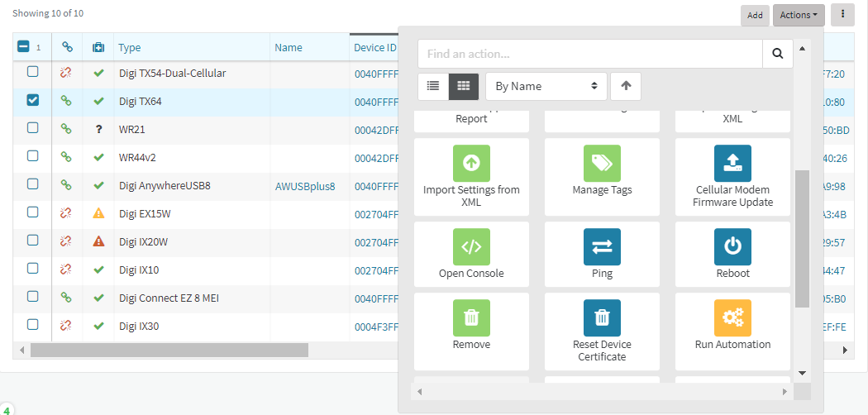Click the Add button
Image resolution: width=868 pixels, height=415 pixels.
755,16
